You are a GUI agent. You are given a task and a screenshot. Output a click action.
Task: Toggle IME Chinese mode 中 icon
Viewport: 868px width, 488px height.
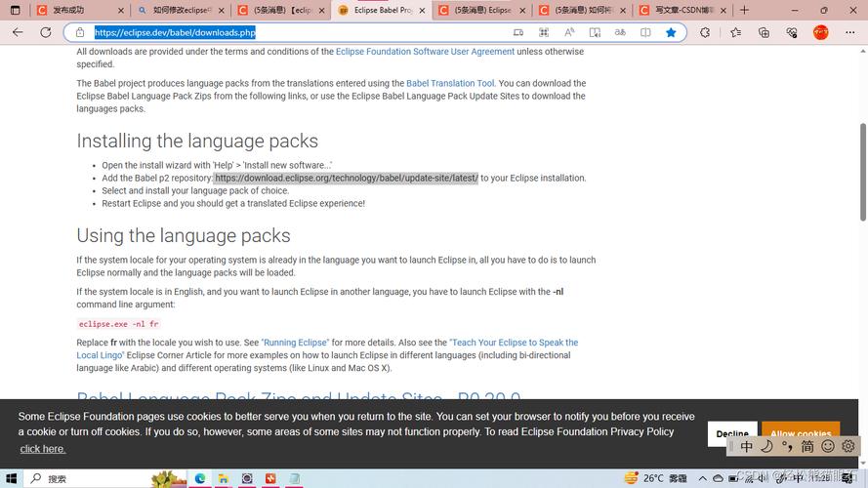(x=747, y=446)
